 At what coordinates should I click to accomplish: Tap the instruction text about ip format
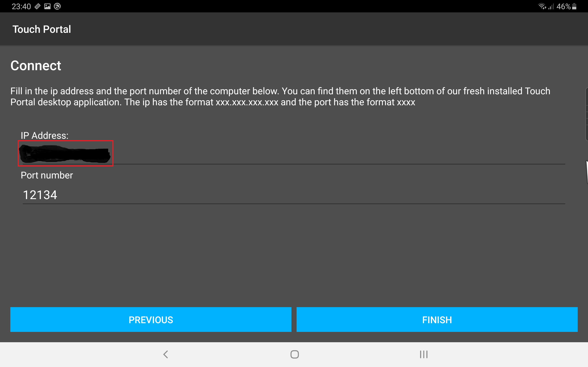coord(280,97)
